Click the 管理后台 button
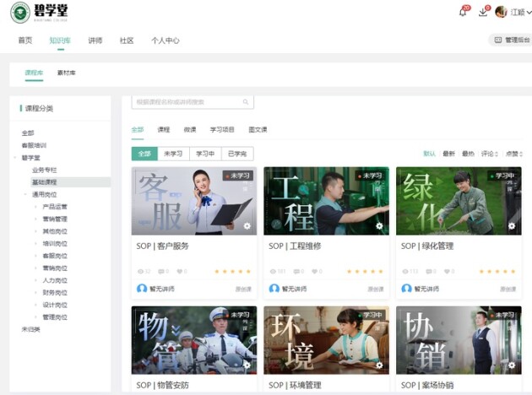The image size is (532, 395). (x=511, y=40)
